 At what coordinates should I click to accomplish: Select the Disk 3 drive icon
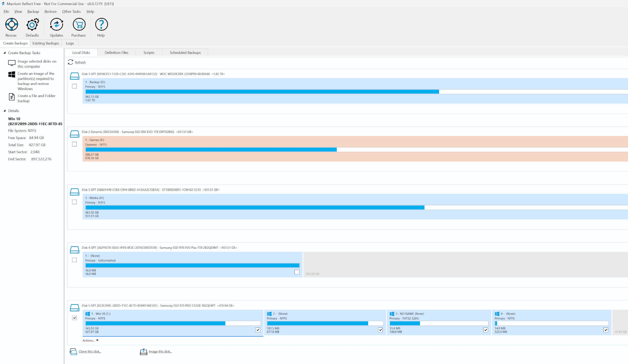pyautogui.click(x=74, y=192)
